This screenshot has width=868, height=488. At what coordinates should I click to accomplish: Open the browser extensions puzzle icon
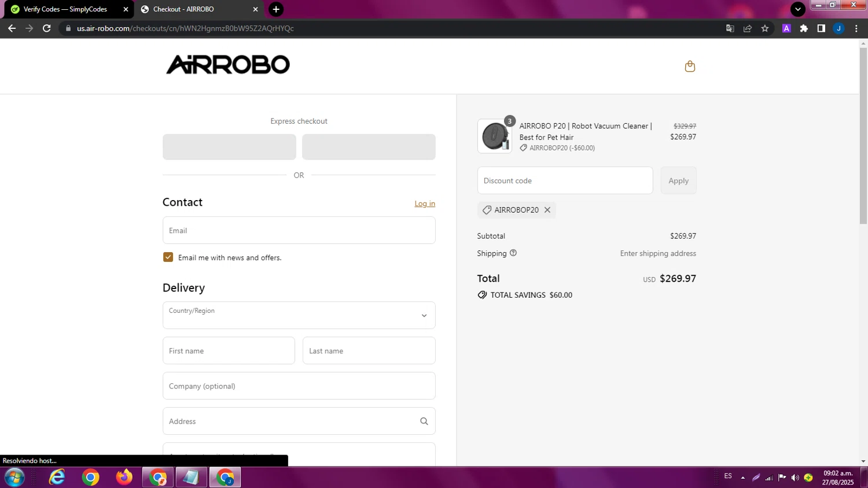(804, 28)
